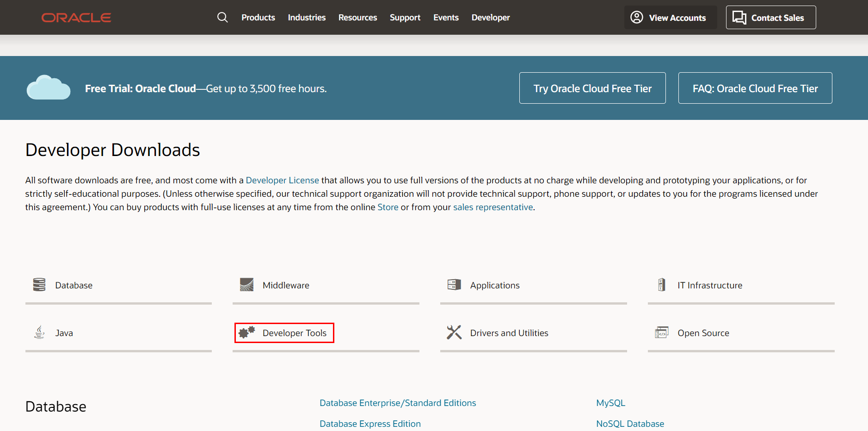Click the Middleware category icon

pos(247,285)
